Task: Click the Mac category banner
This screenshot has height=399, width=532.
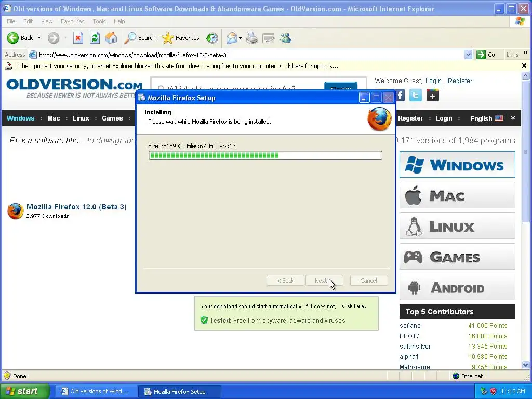Action: pyautogui.click(x=457, y=195)
